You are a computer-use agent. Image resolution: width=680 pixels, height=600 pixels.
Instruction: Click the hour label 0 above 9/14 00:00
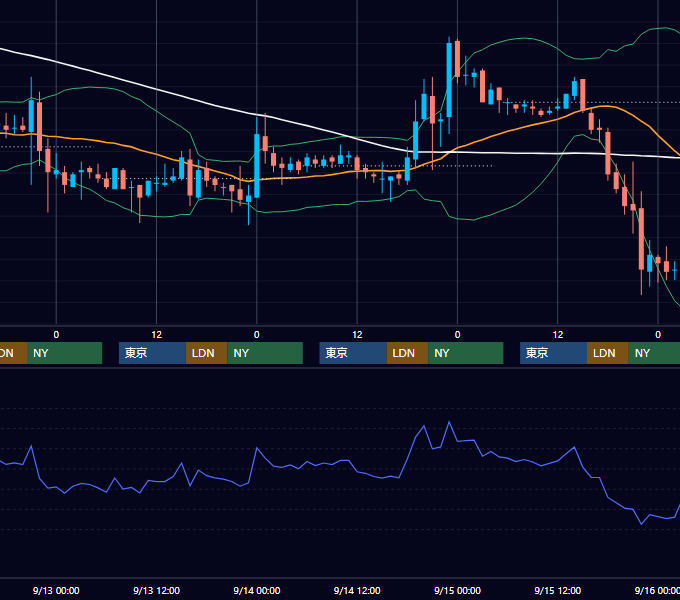click(257, 335)
